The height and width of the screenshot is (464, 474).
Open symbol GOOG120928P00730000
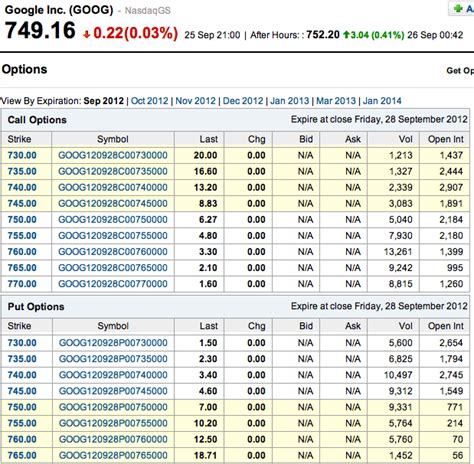point(113,343)
